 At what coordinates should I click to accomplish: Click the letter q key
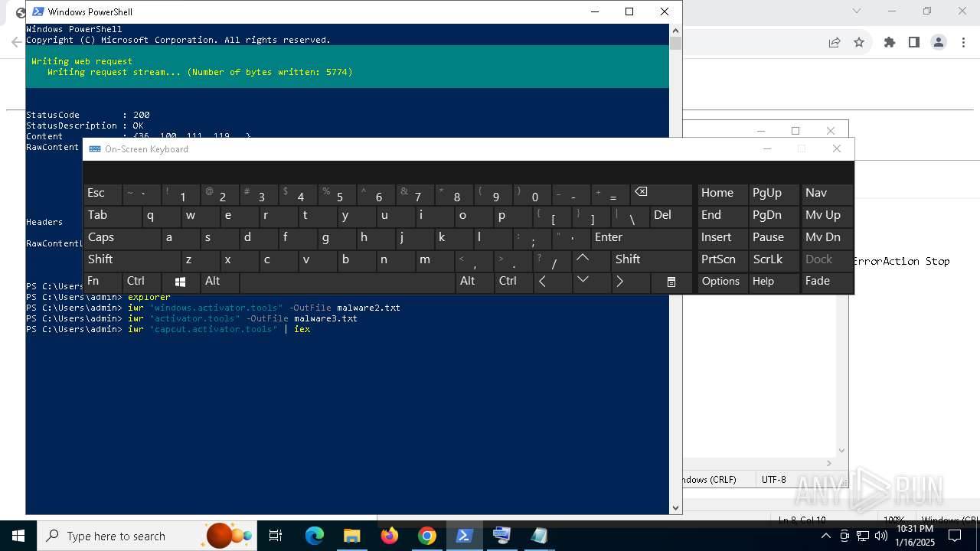point(162,216)
